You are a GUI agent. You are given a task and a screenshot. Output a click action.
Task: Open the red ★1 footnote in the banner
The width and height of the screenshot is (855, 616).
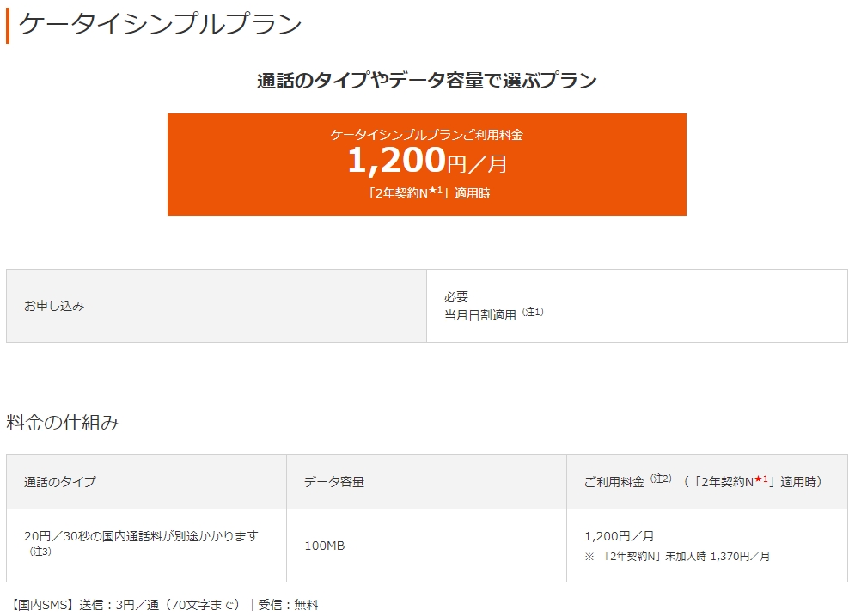(x=435, y=190)
